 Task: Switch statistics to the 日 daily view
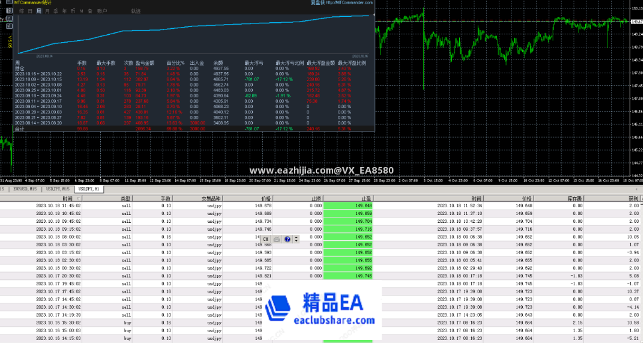(30, 11)
